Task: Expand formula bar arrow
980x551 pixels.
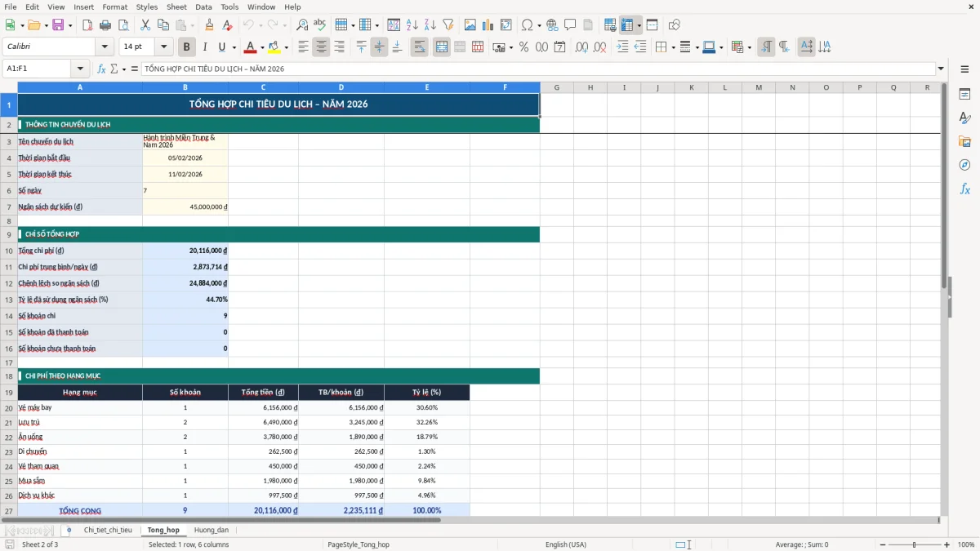Action: pos(941,69)
